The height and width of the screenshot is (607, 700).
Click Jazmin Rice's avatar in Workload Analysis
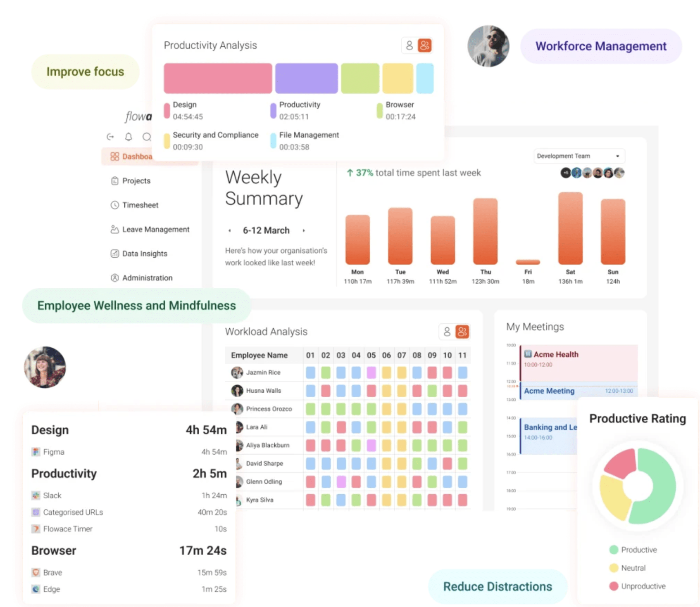[x=236, y=372]
